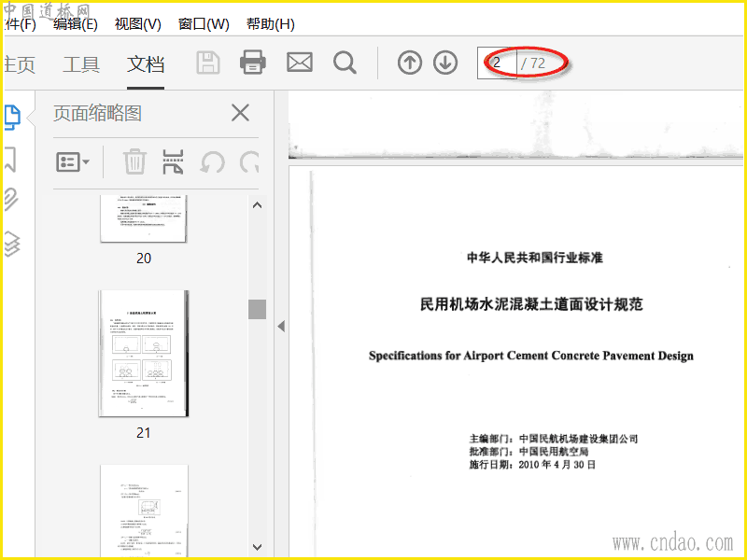
Task: Click the English title Specifications for Airport Cement
Action: point(531,356)
